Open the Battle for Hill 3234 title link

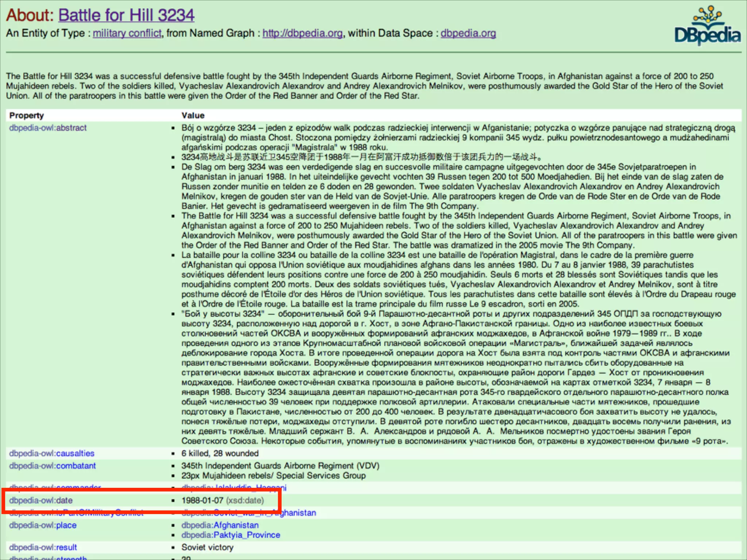[x=126, y=15]
